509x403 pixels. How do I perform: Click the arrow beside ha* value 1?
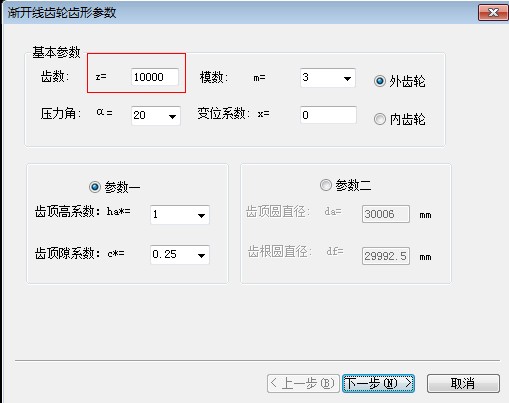[201, 216]
